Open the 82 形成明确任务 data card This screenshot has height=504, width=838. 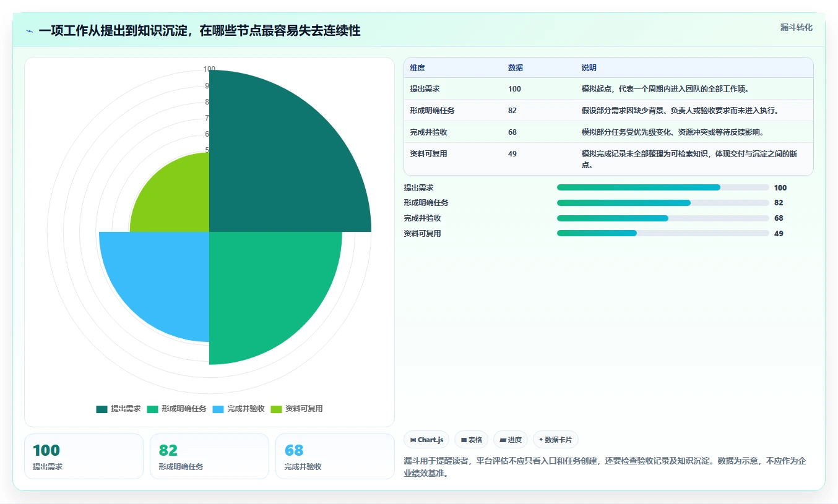pos(209,456)
